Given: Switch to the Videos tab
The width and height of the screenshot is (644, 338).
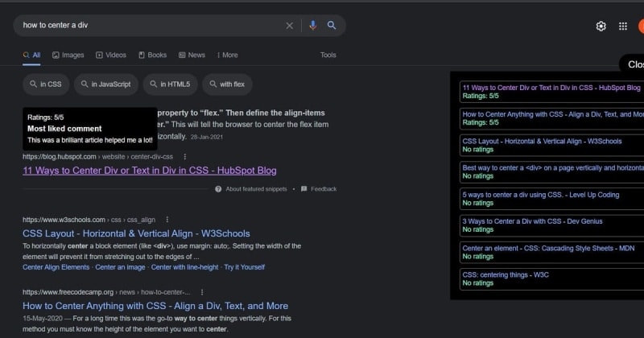Looking at the screenshot, I should [x=111, y=55].
